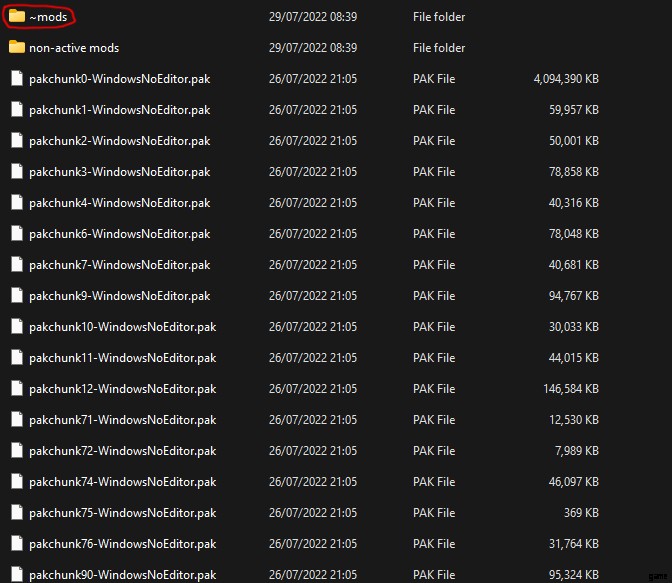672x583 pixels.
Task: Select file icon beside pakchunk2-WindowsNoEditor.pak
Action: tap(16, 141)
